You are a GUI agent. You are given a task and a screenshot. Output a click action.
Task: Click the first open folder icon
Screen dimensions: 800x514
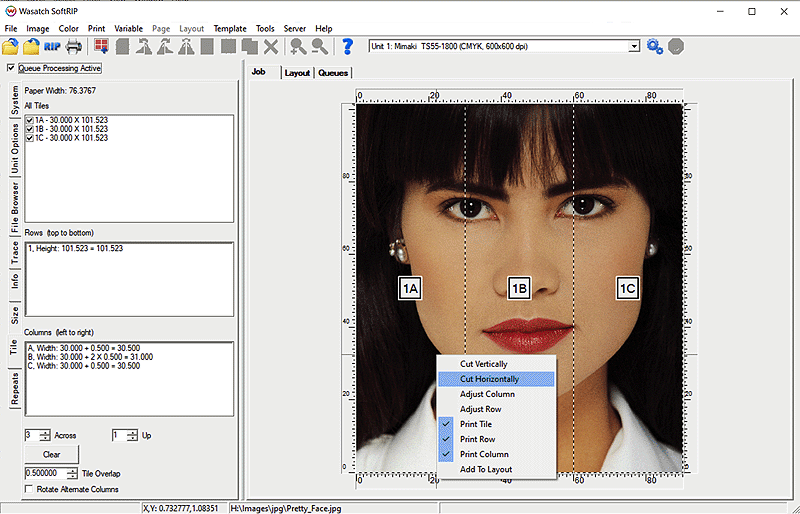click(x=10, y=46)
